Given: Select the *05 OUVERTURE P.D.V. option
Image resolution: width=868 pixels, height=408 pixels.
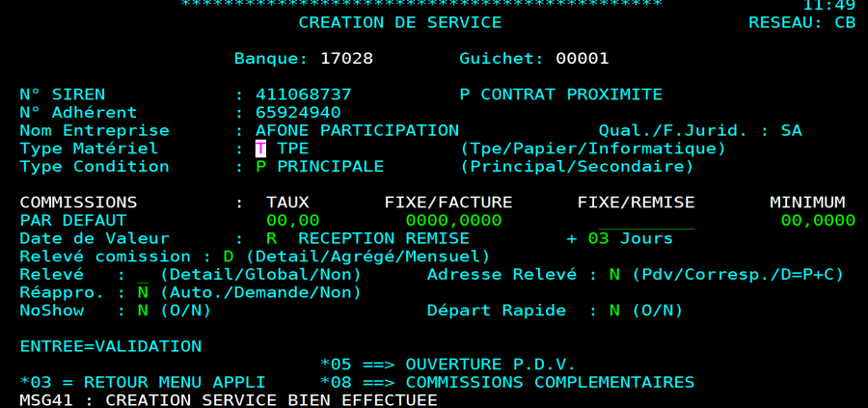Looking at the screenshot, I should [x=448, y=365].
